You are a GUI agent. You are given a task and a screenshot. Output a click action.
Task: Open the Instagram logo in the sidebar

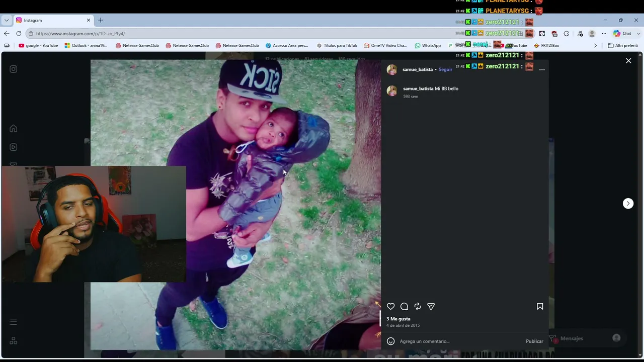[14, 69]
